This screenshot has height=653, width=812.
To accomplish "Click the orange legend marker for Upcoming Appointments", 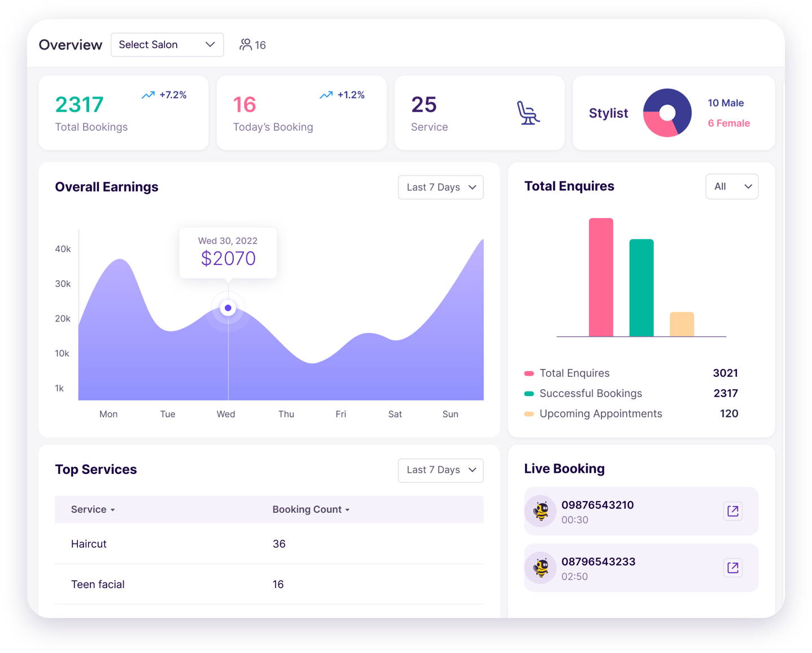I will click(529, 414).
